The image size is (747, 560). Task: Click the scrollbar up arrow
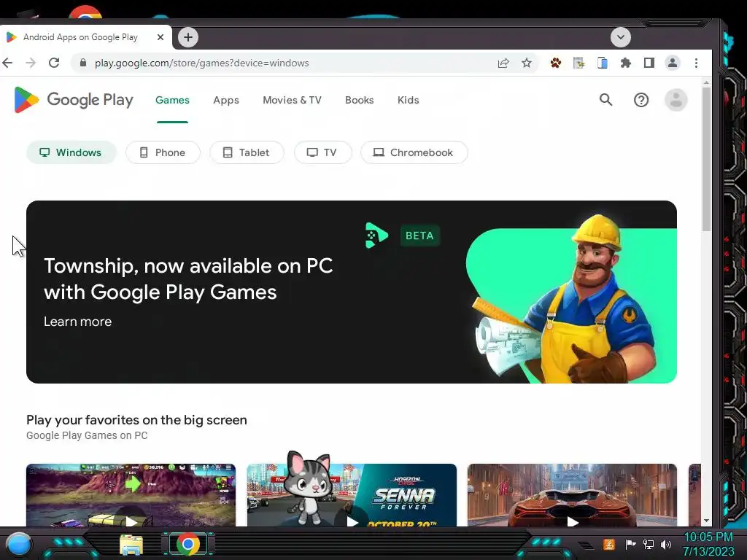[x=706, y=82]
